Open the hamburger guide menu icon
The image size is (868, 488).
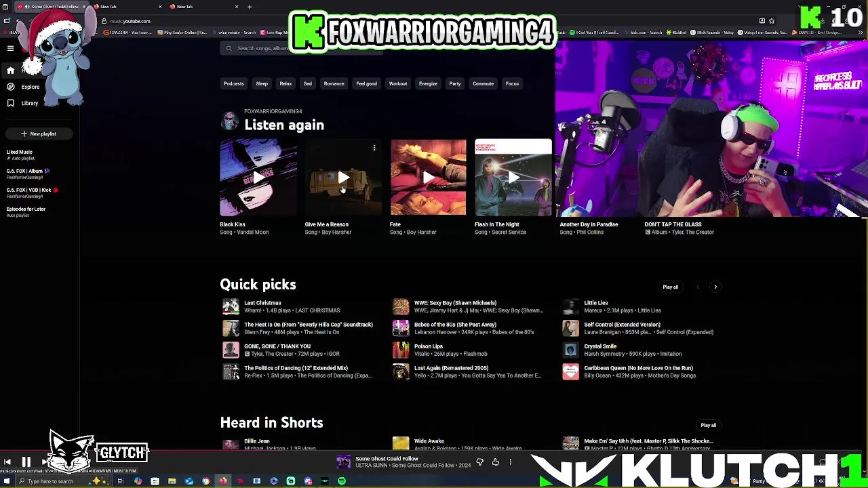(10, 48)
